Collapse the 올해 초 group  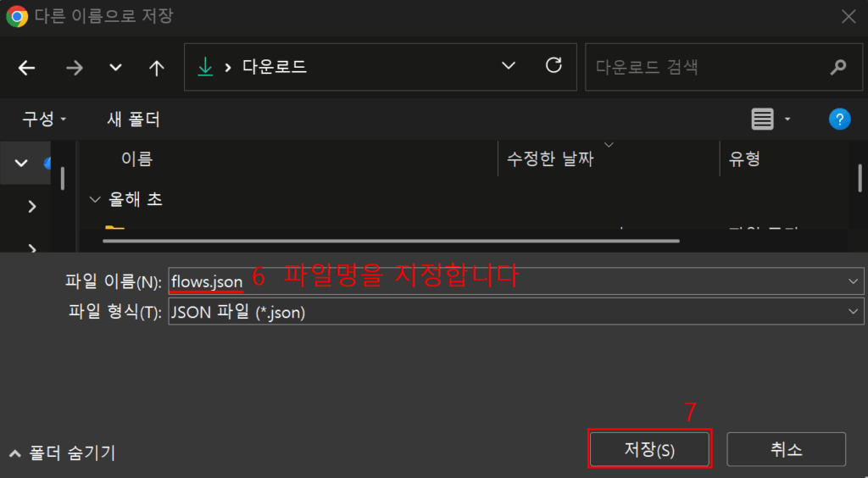tap(95, 199)
